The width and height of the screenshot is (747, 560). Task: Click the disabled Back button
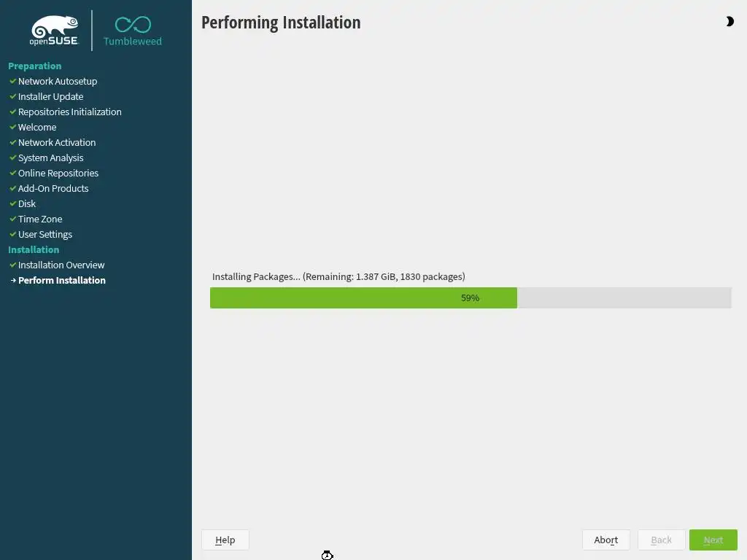point(661,540)
